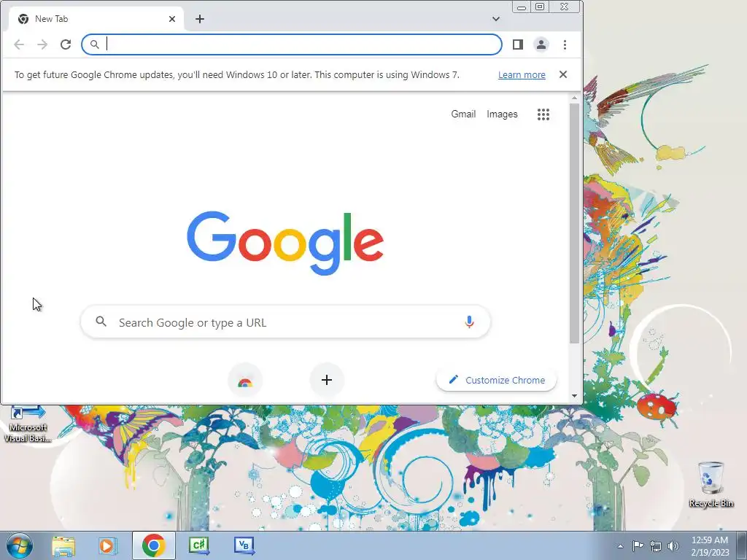
Task: Open volume speaker tray icon
Action: tap(673, 546)
